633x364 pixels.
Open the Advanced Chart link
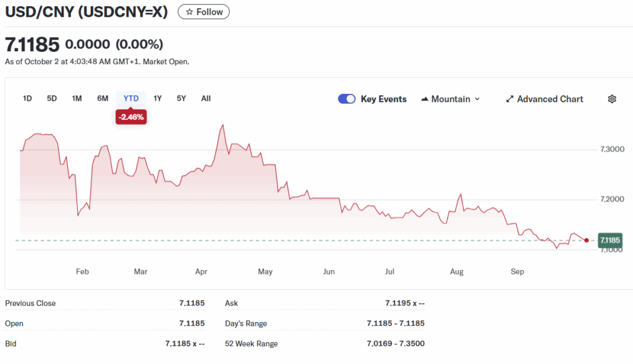[x=550, y=99]
